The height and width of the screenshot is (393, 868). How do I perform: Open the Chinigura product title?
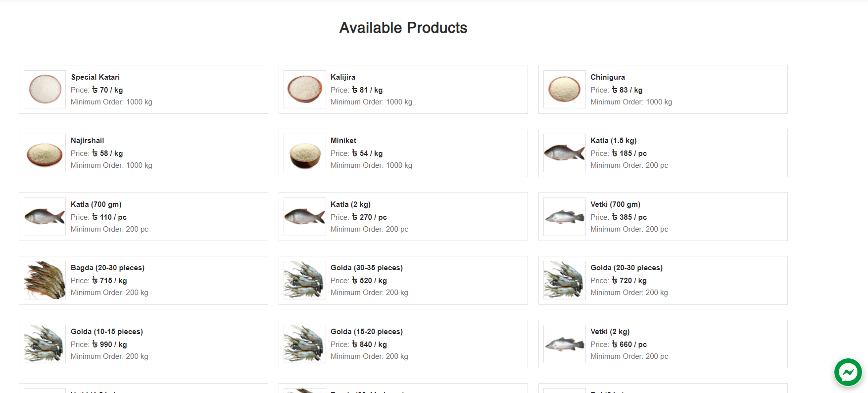pyautogui.click(x=607, y=77)
